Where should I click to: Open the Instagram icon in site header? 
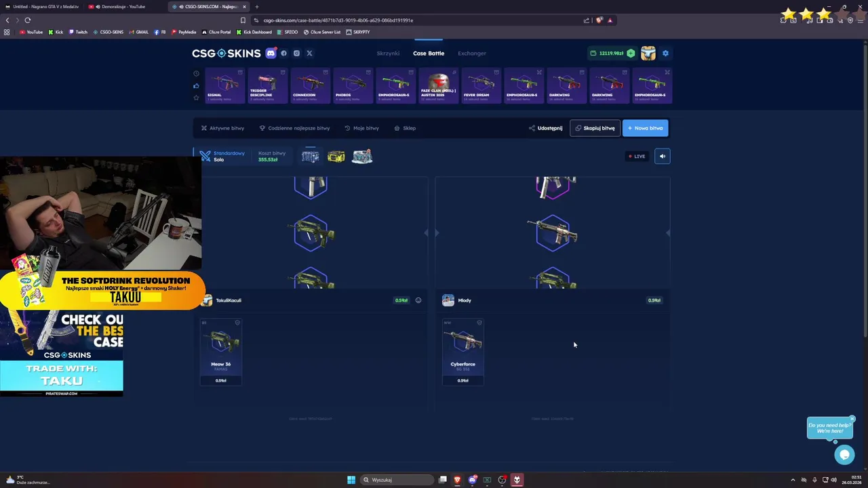[x=296, y=53]
